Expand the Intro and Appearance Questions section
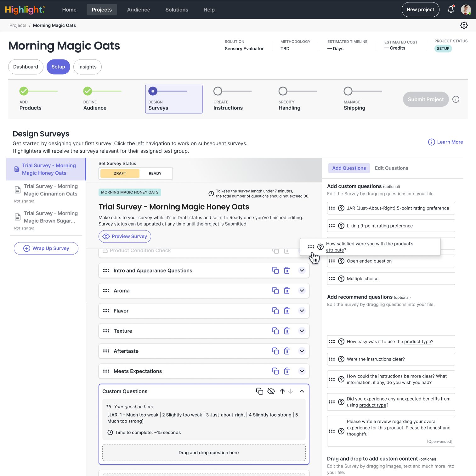476x476 pixels. tap(302, 271)
